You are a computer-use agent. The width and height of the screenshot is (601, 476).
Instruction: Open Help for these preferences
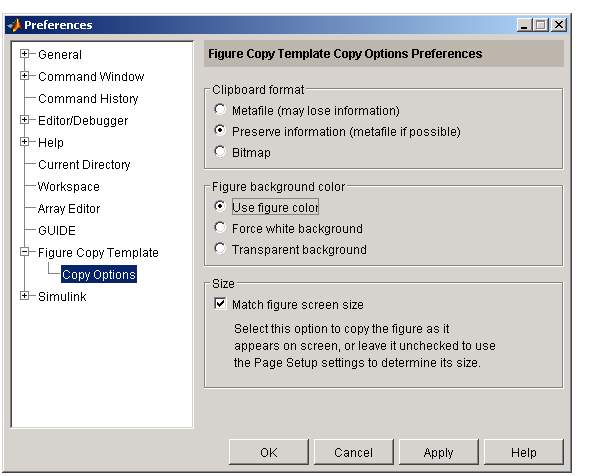click(524, 452)
